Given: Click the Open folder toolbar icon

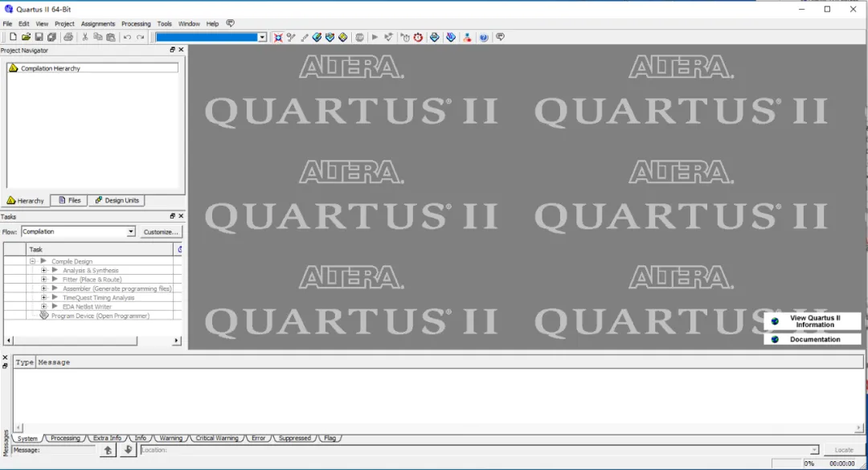Looking at the screenshot, I should coord(26,37).
